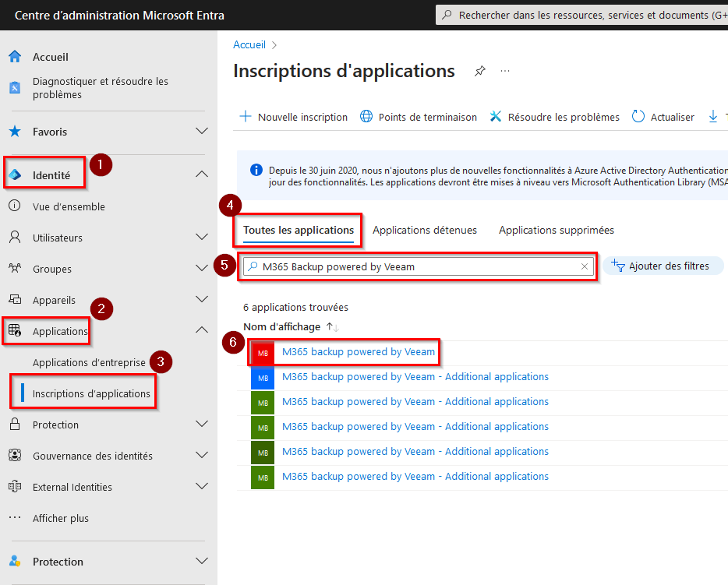Screen dimensions: 728x585
Task: Expand the Utilisateurs chevron
Action: coord(202,237)
